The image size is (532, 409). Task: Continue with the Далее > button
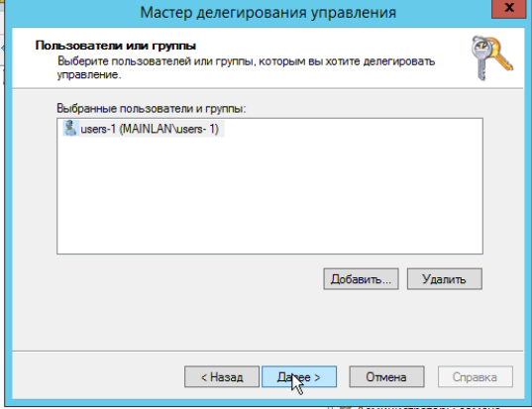point(299,376)
